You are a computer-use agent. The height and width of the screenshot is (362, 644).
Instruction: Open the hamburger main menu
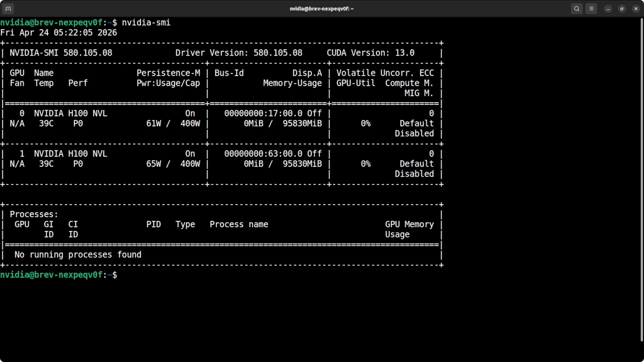coord(591,9)
